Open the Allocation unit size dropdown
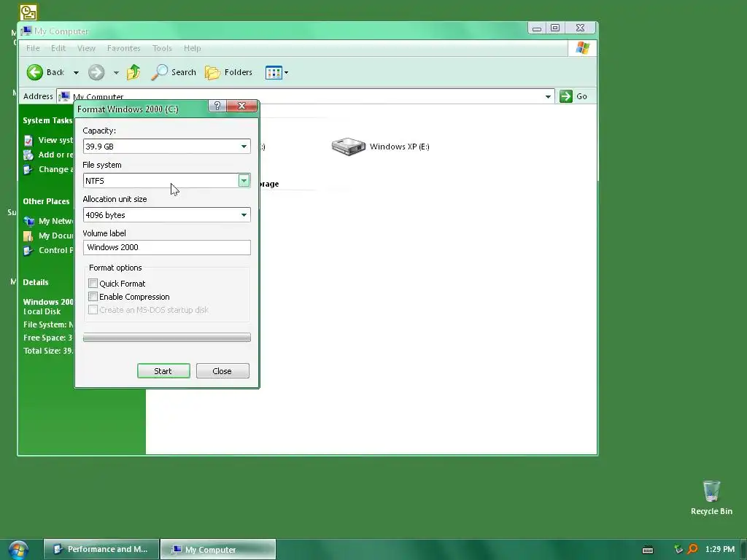The height and width of the screenshot is (560, 747). pyautogui.click(x=166, y=215)
